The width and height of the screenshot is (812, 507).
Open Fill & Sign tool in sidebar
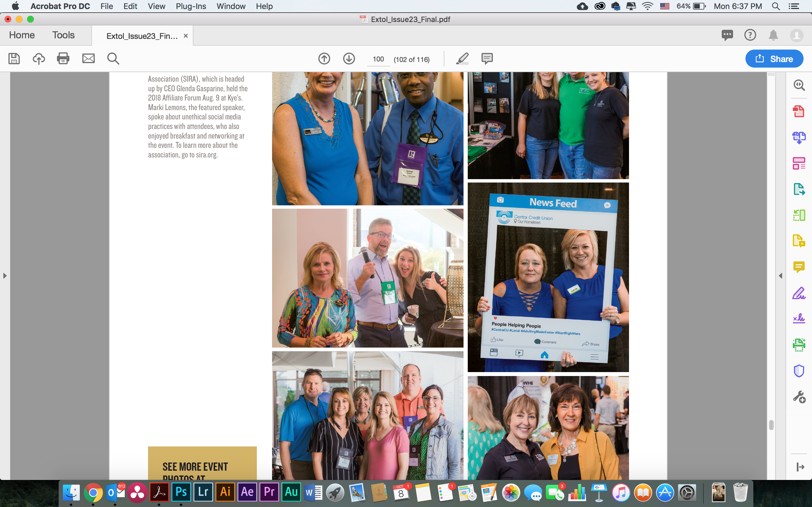pos(799,293)
